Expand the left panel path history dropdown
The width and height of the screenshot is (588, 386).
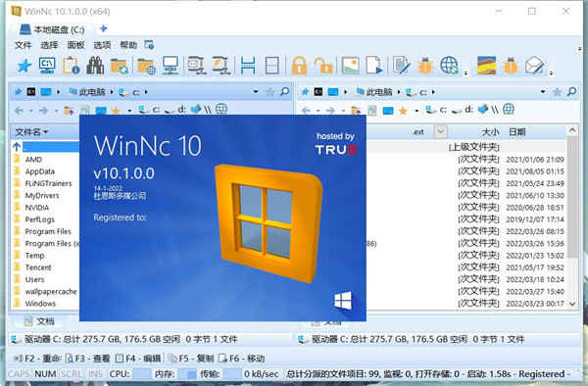256,91
